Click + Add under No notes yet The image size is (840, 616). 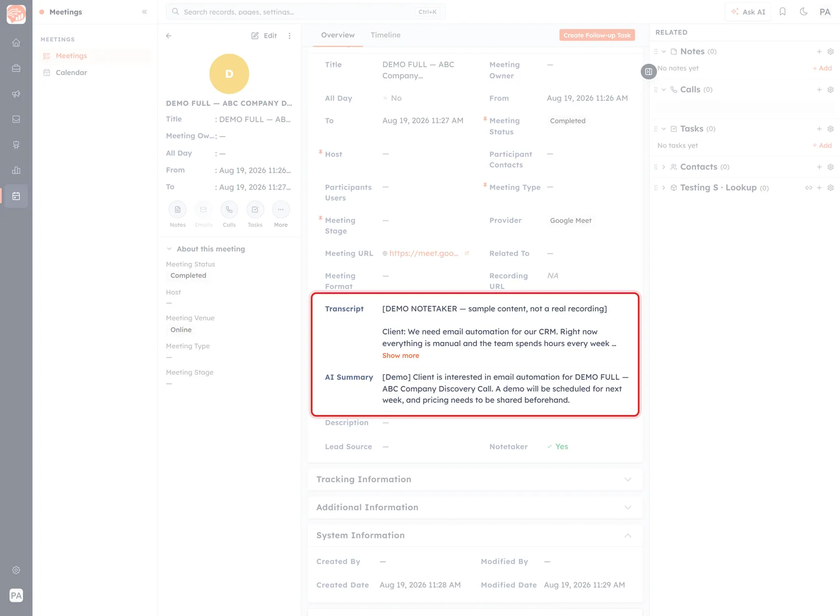tap(822, 68)
